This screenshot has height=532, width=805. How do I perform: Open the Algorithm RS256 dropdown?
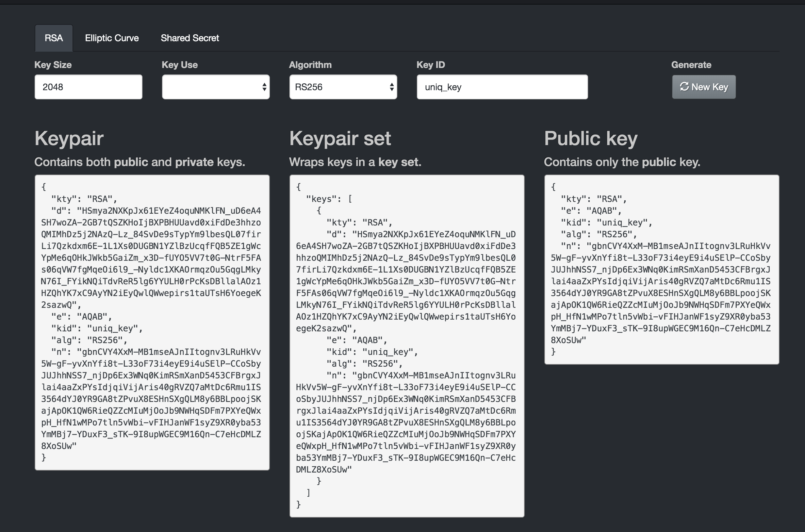pyautogui.click(x=343, y=87)
